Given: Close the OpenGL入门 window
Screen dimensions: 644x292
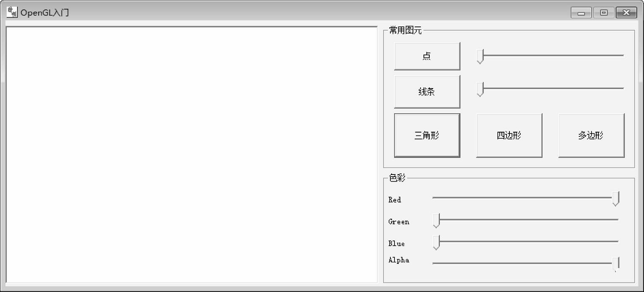Looking at the screenshot, I should (x=626, y=13).
